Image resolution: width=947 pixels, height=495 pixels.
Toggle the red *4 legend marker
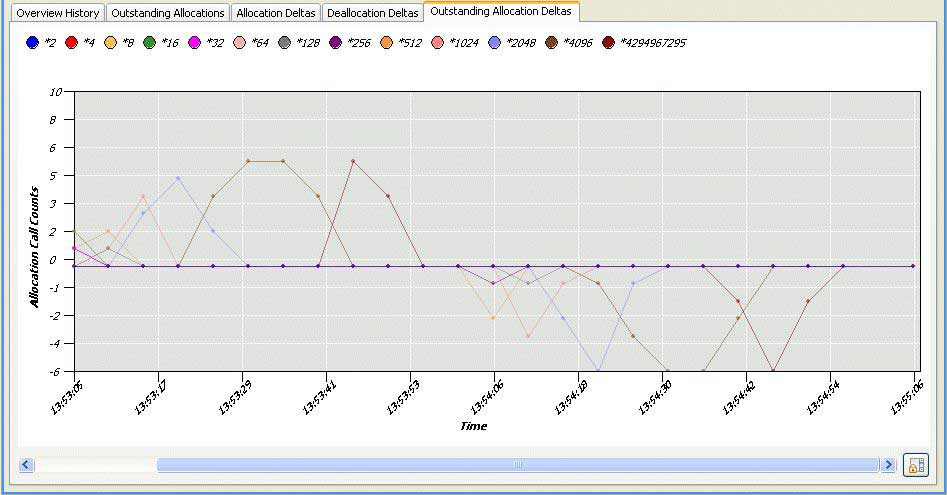click(71, 43)
